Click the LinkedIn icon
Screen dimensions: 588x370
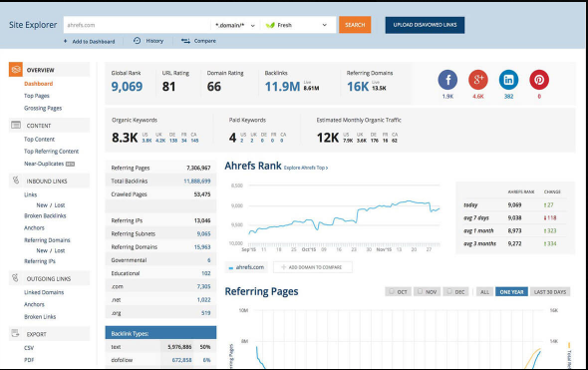pos(508,80)
